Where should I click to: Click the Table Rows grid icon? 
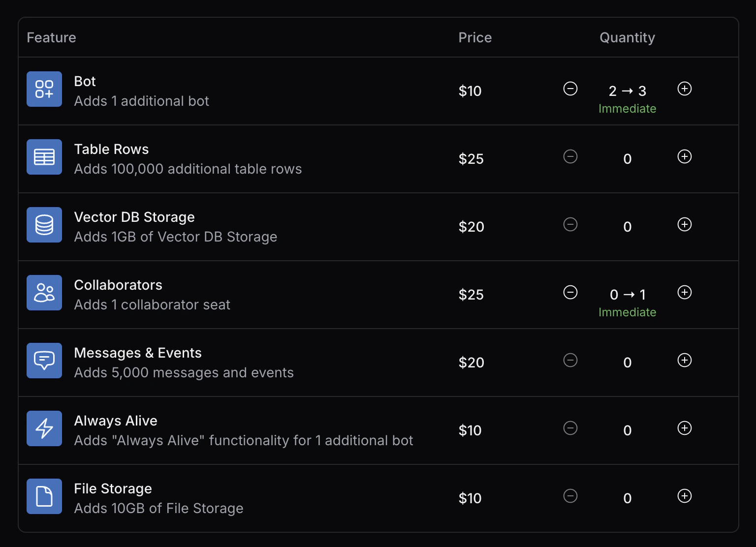pos(44,157)
